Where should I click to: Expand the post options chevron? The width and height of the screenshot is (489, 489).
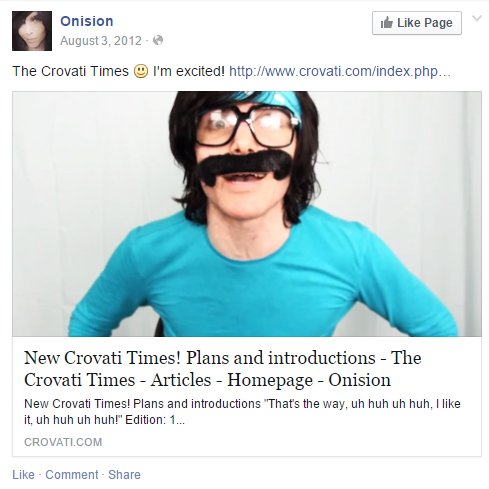point(477,18)
